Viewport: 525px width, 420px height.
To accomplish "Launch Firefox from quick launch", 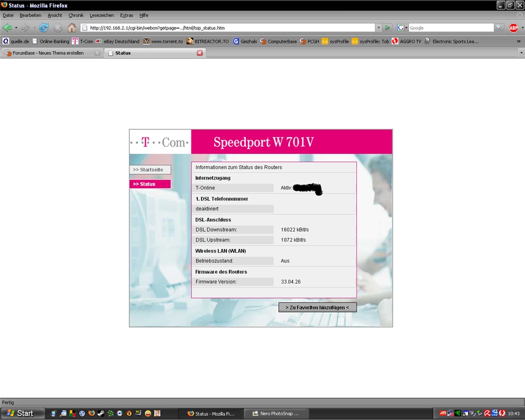I will (91, 413).
